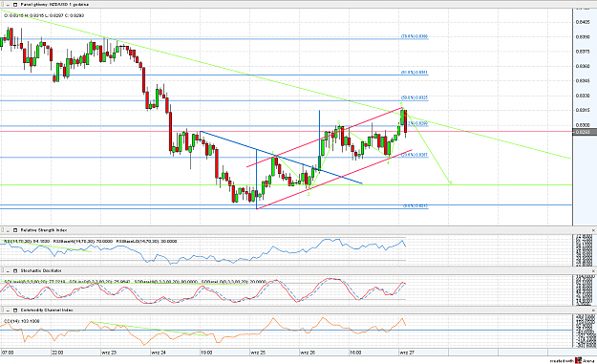Click the Stochastic Oscillator panel grip handle
Image resolution: width=597 pixels, height=364 pixels.
2,270
